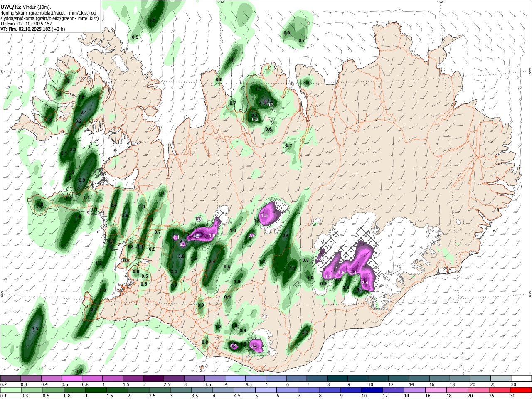Select the white 30 swatch ending the snow legend

(x=521, y=378)
